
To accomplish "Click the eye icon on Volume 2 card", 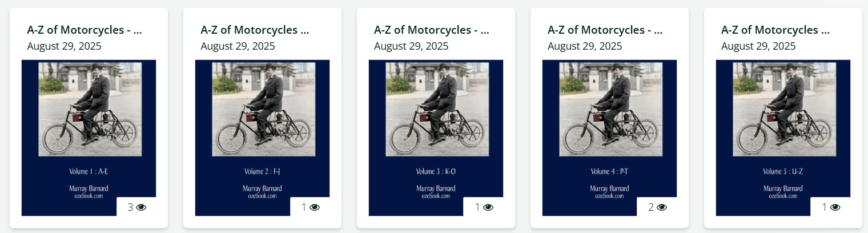I will click(x=315, y=207).
